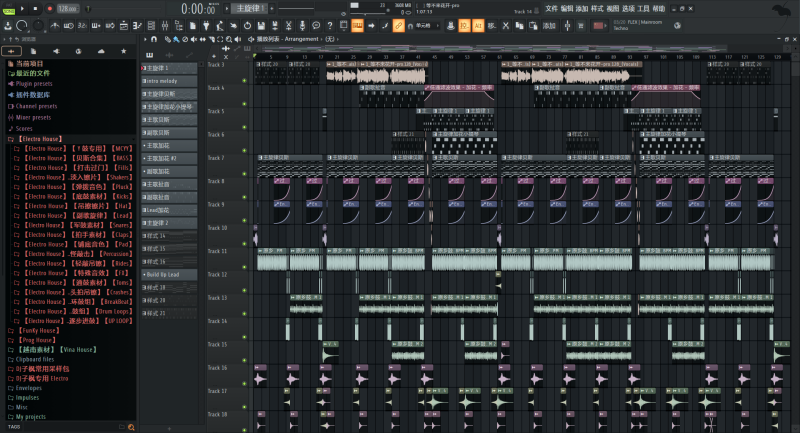Open the help question mark icon

pos(330,26)
